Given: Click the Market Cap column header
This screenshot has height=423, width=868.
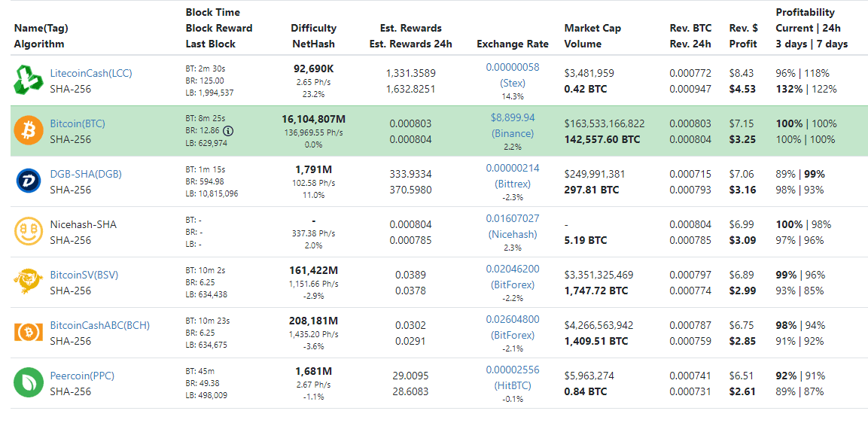Looking at the screenshot, I should [592, 28].
